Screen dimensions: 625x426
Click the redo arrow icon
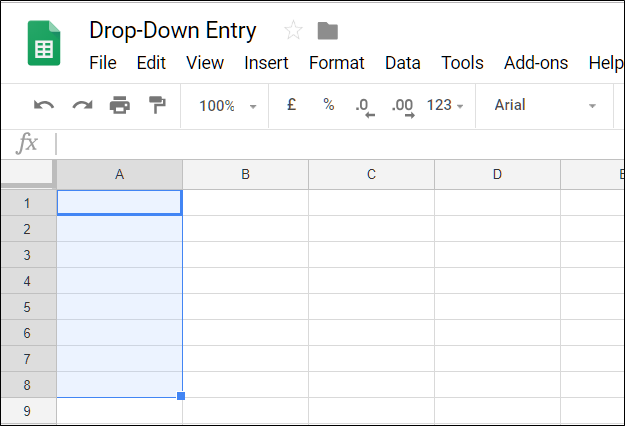(82, 105)
